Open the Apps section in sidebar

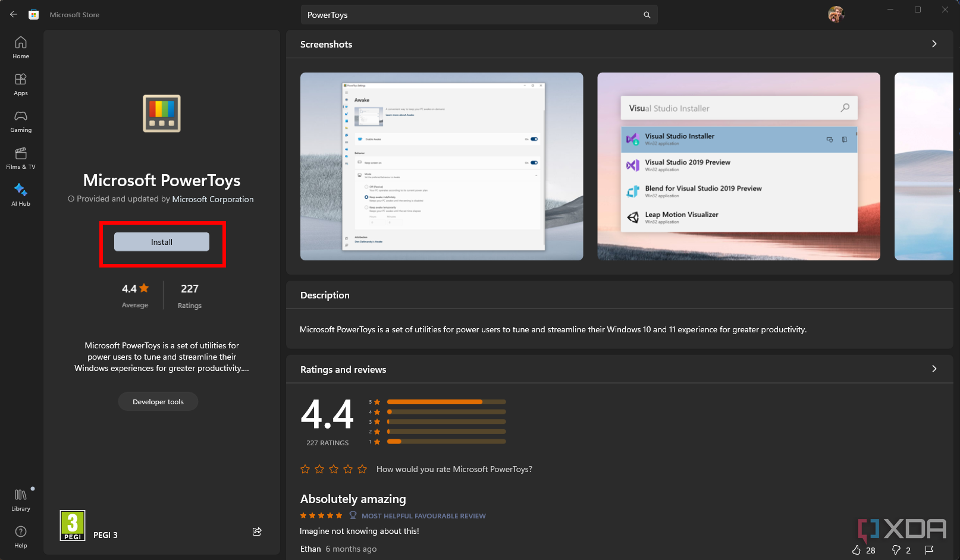(21, 84)
